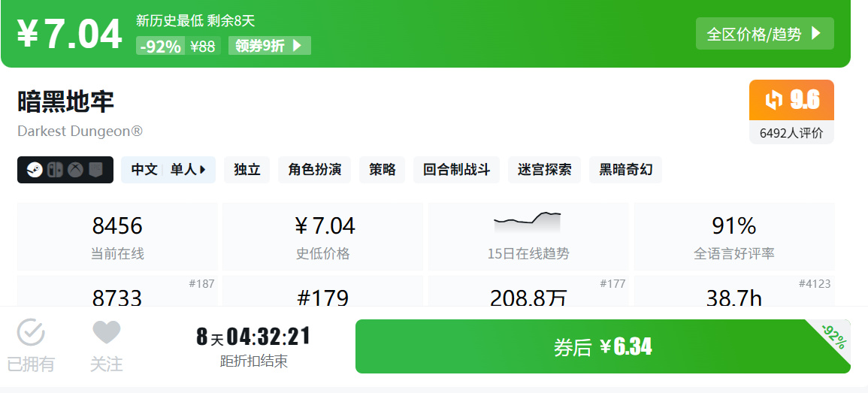Click the #4123 rank label
Screen dimensions: 868x393
pos(815,284)
